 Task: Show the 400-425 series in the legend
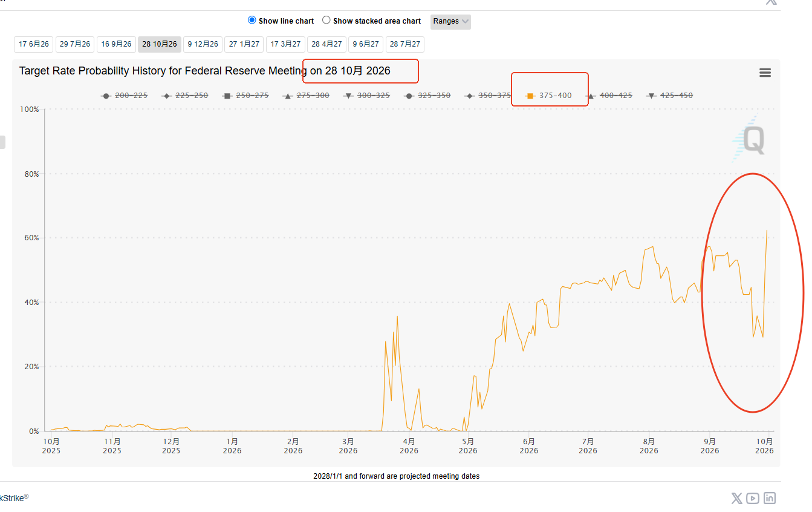(x=609, y=96)
